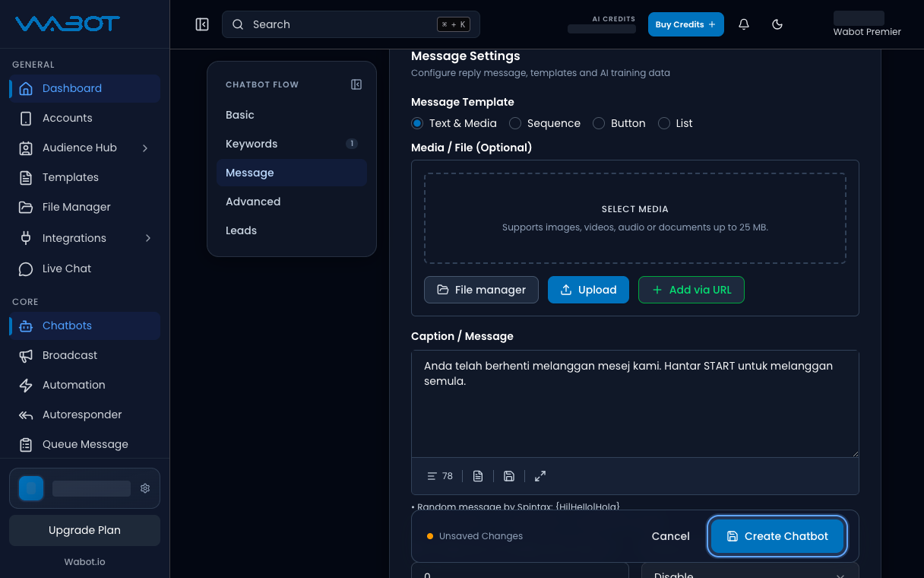This screenshot has height=578, width=924.
Task: Open the Message flow step
Action: 292,173
